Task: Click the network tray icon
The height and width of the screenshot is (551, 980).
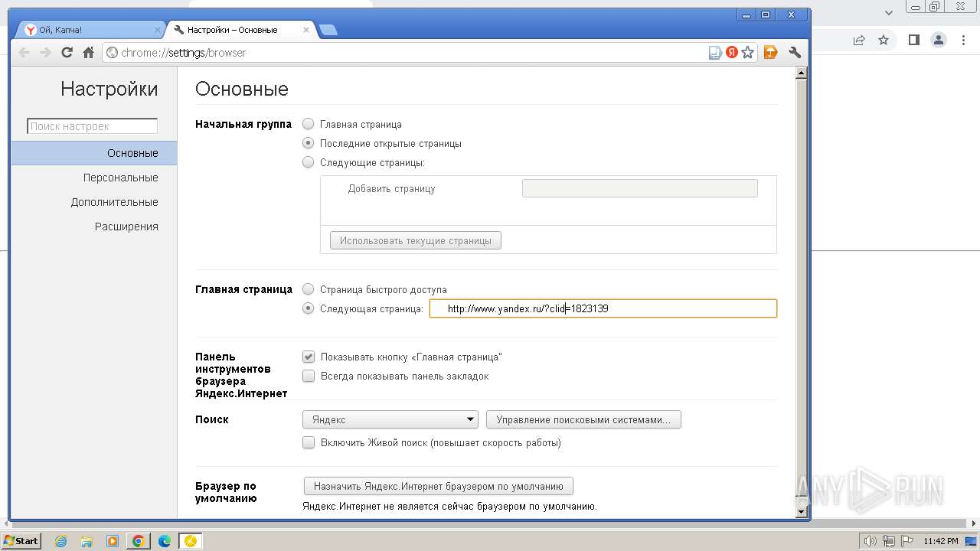Action: point(890,541)
